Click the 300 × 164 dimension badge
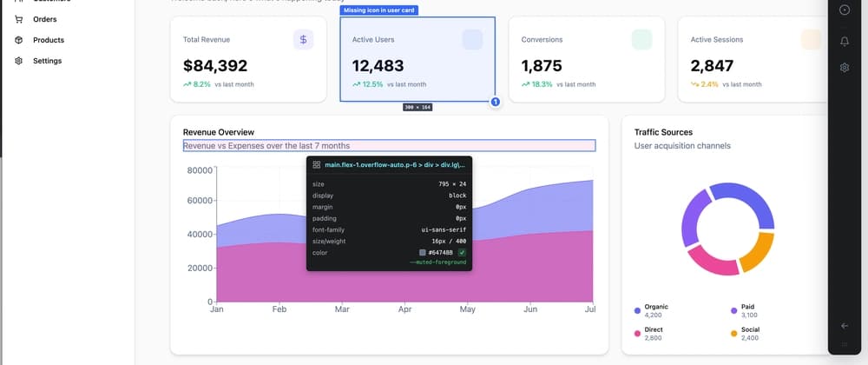This screenshot has height=365, width=868. [418, 108]
